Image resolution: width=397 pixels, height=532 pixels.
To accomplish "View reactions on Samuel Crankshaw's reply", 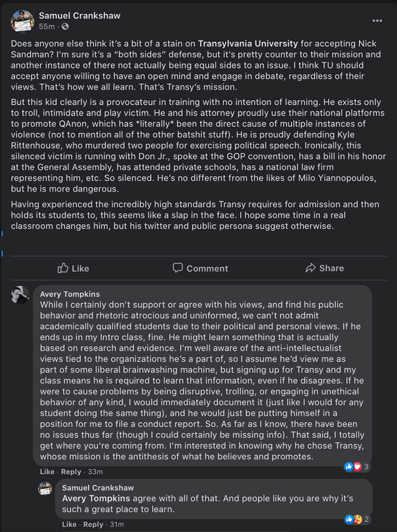I will [357, 519].
